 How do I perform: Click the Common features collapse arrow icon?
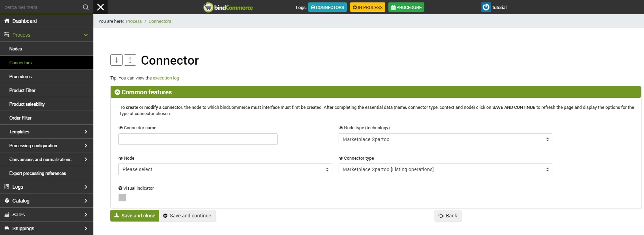tap(117, 92)
